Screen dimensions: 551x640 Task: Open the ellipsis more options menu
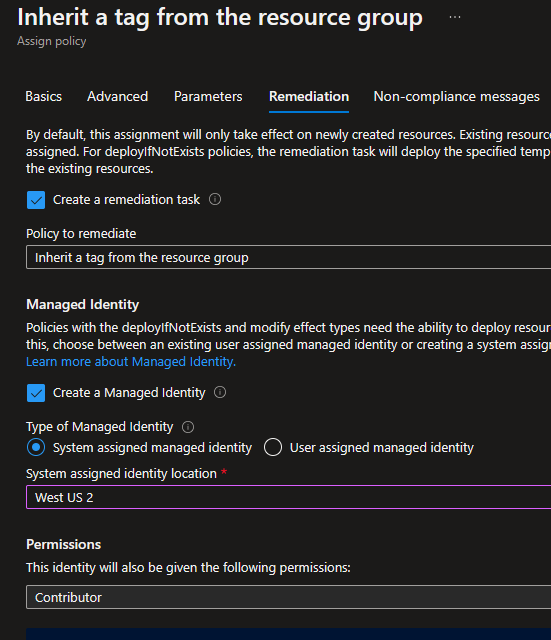tap(455, 17)
